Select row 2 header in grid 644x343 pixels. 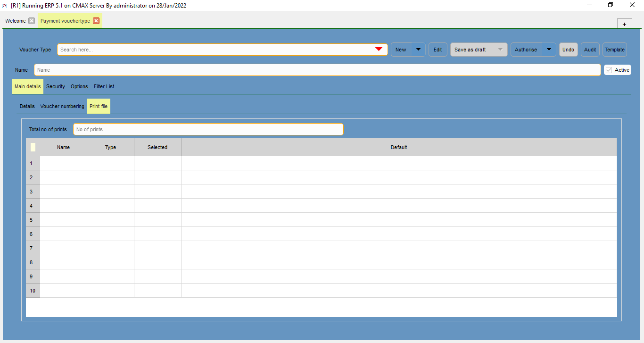[33, 177]
